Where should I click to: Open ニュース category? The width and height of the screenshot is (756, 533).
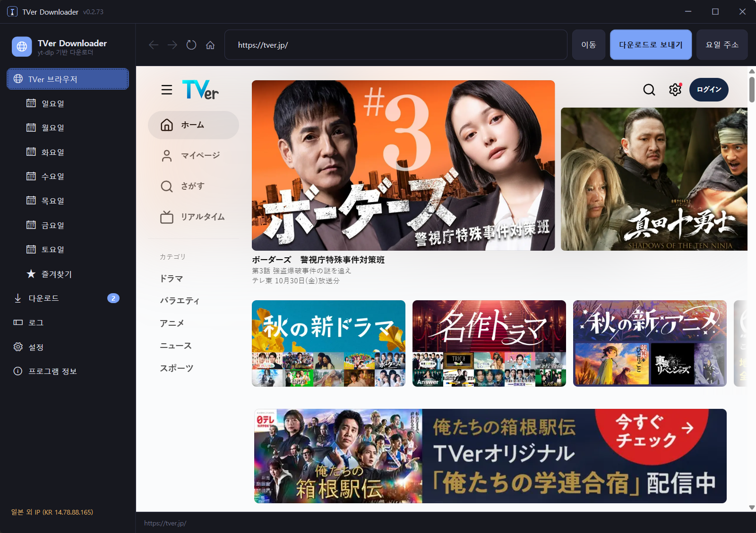(x=176, y=346)
